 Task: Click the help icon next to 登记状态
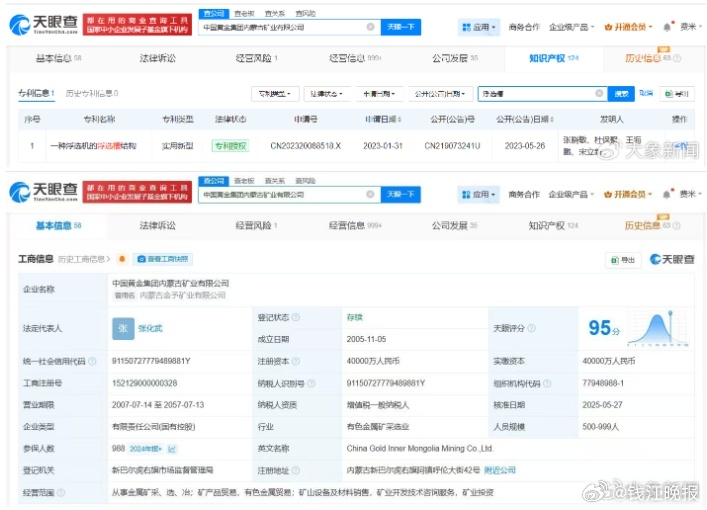(296, 317)
